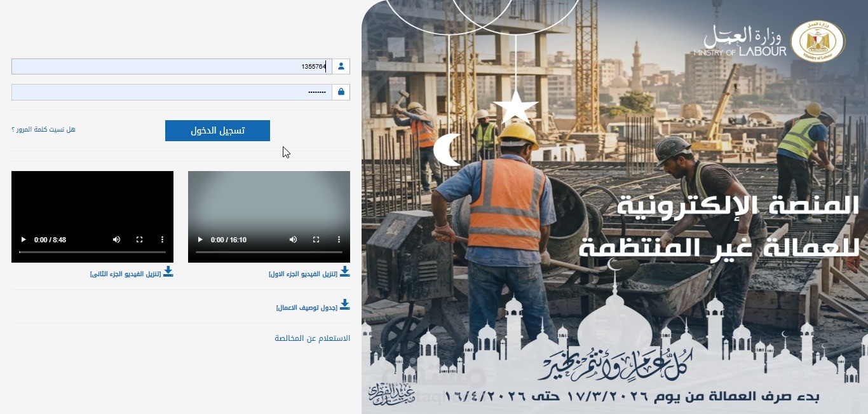
Task: Click the 0:00 / 8:48 time label
Action: coord(50,240)
